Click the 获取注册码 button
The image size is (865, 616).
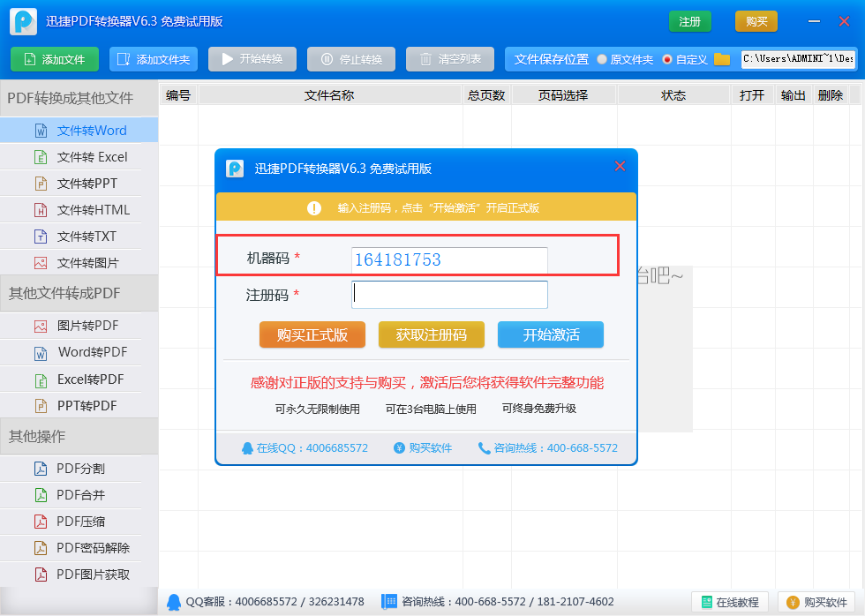(x=431, y=334)
